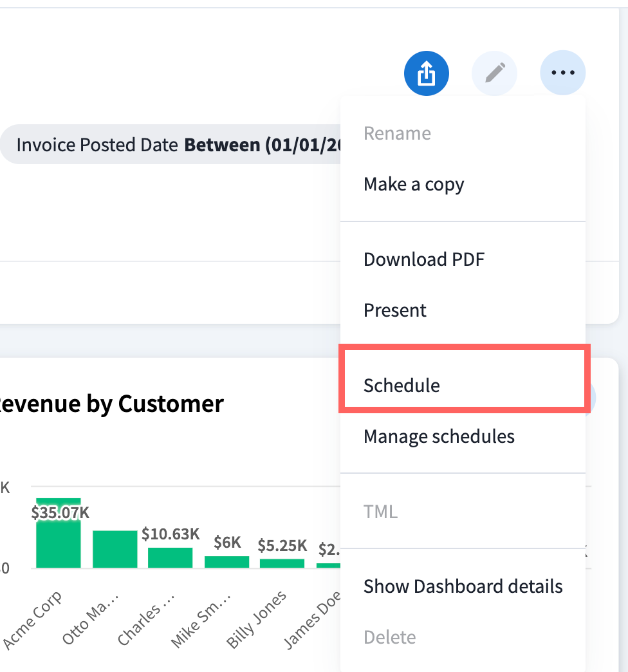Select the Otto Ma... bar in chart

point(115,549)
